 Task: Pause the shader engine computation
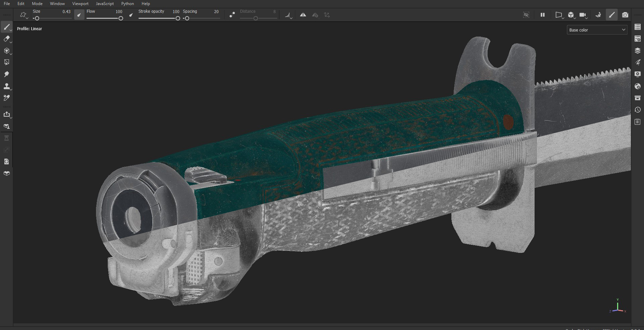pyautogui.click(x=543, y=15)
